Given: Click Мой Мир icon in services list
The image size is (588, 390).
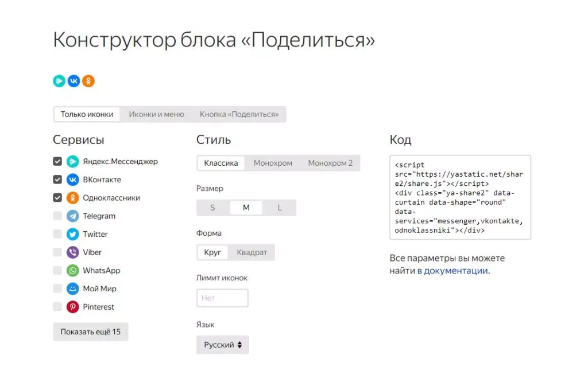Looking at the screenshot, I should pos(73,288).
